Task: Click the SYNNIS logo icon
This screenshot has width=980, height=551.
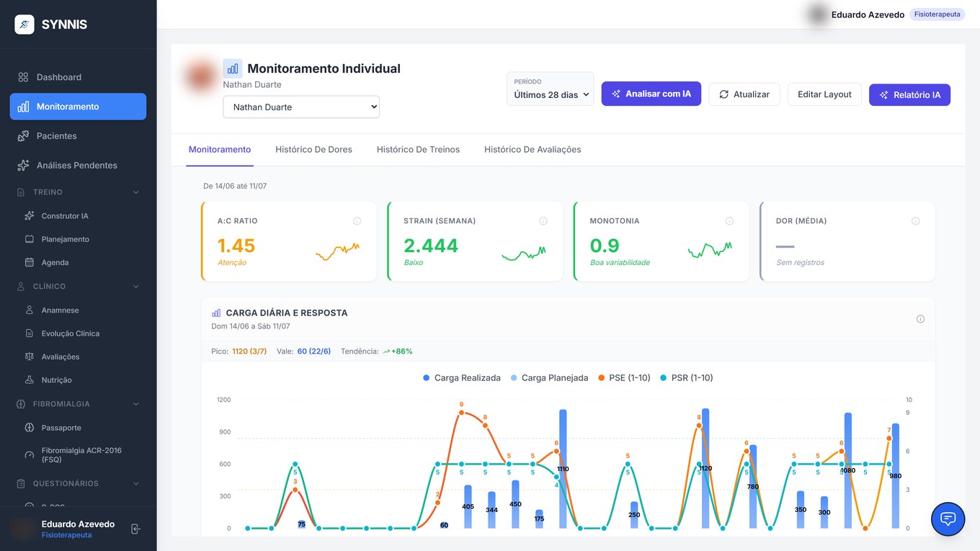Action: pyautogui.click(x=24, y=24)
